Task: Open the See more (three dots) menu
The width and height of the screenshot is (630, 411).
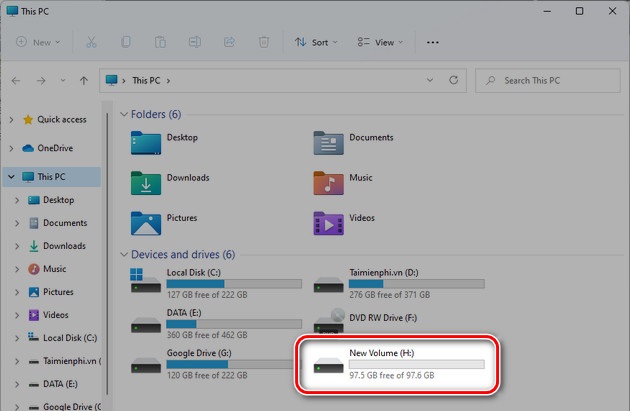Action: click(x=432, y=43)
